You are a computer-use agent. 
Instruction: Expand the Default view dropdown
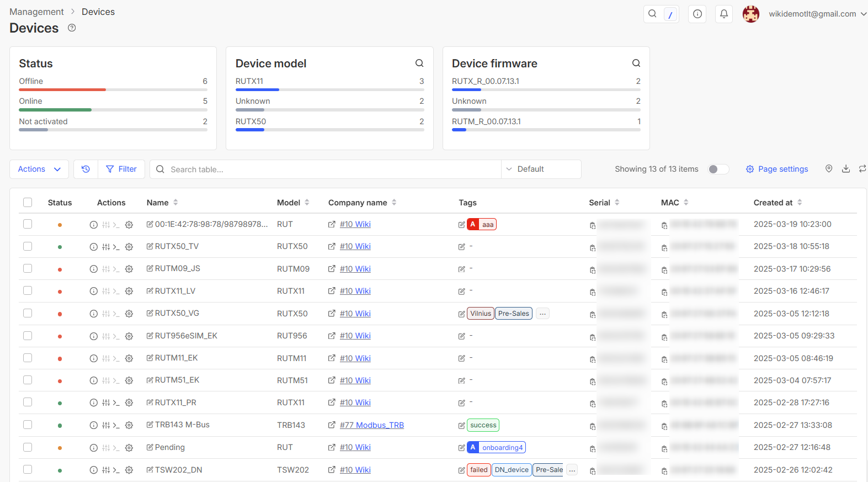coord(541,169)
